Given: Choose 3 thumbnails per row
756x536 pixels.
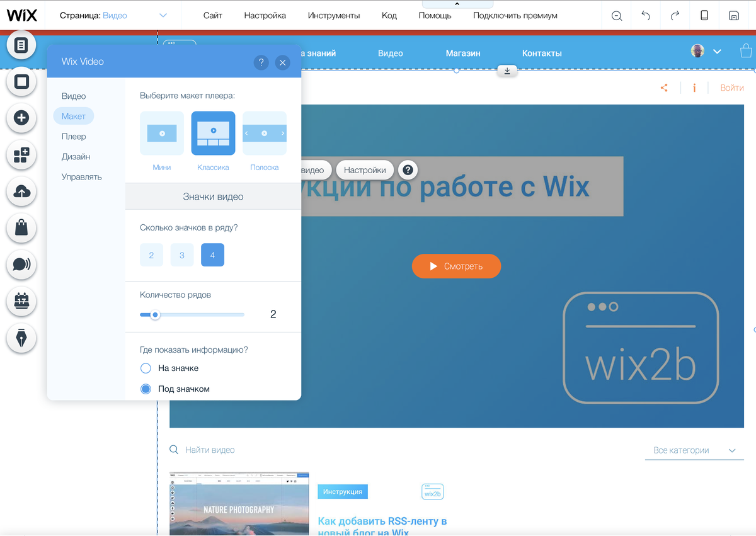Looking at the screenshot, I should pos(182,255).
